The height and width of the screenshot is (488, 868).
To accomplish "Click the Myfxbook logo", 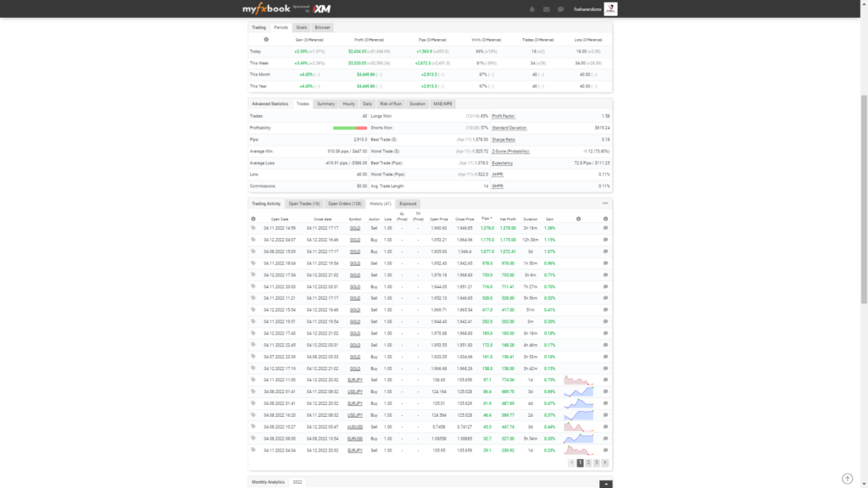I will (266, 8).
